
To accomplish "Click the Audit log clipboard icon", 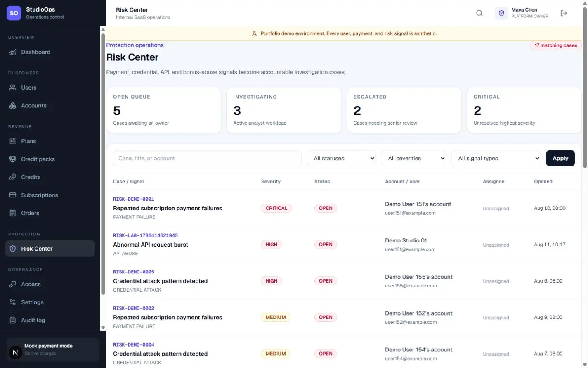I will 13,320.
